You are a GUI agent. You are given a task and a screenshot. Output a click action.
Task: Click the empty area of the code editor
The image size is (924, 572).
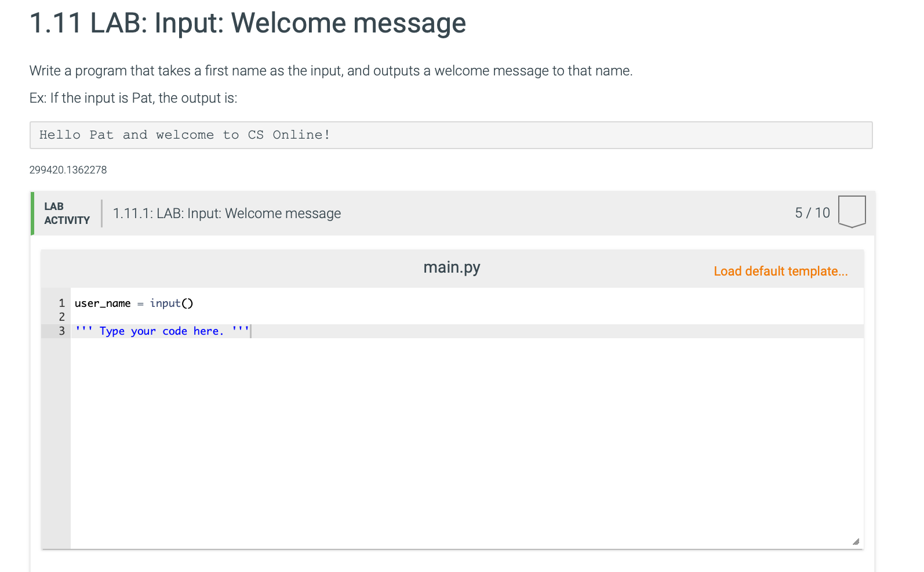tap(467, 441)
